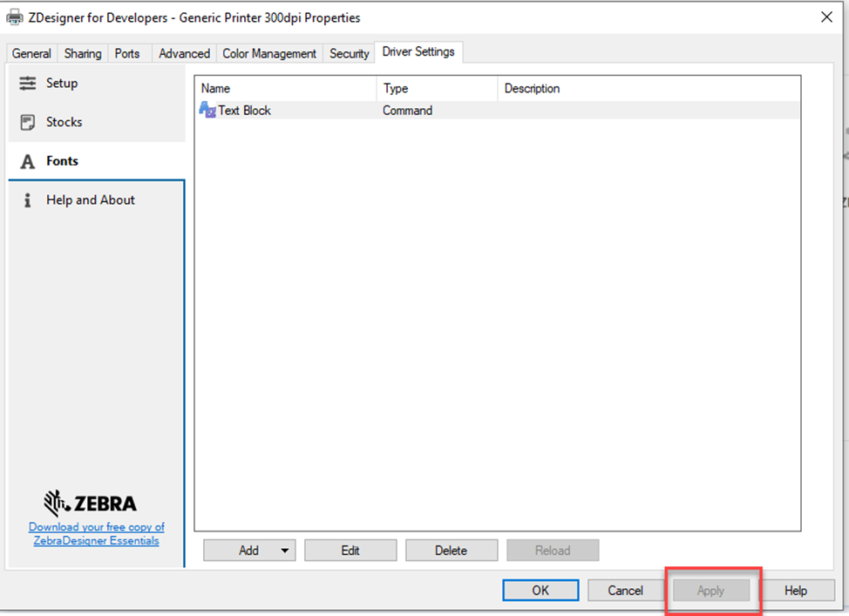This screenshot has width=849, height=616.
Task: Click the Fonts sidebar icon
Action: click(x=27, y=160)
